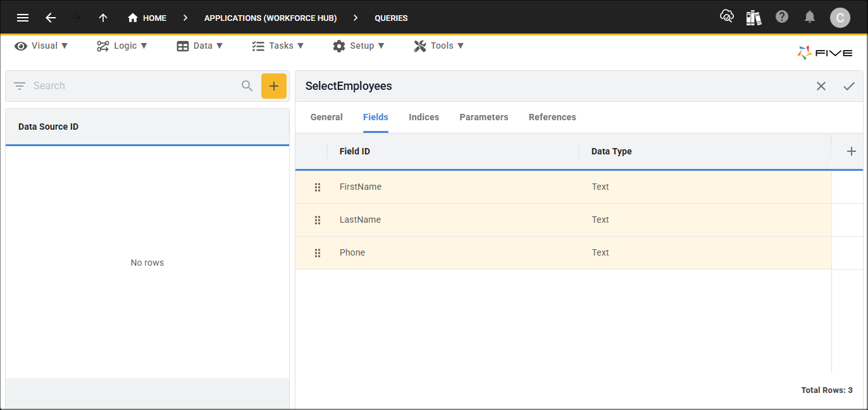
Task: Open Applications (Workforce Hub) breadcrumb
Action: point(270,18)
